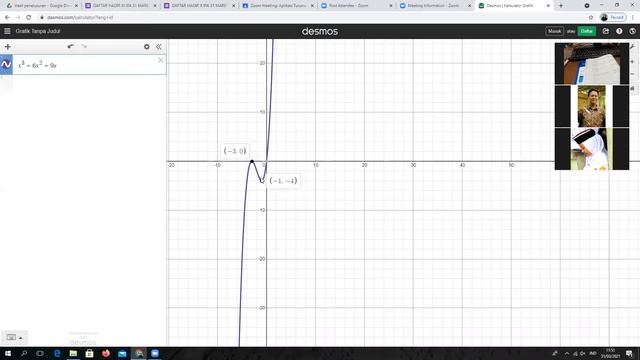The image size is (640, 360).
Task: Show the Desmos on-screen keypad
Action: pyautogui.click(x=14, y=338)
